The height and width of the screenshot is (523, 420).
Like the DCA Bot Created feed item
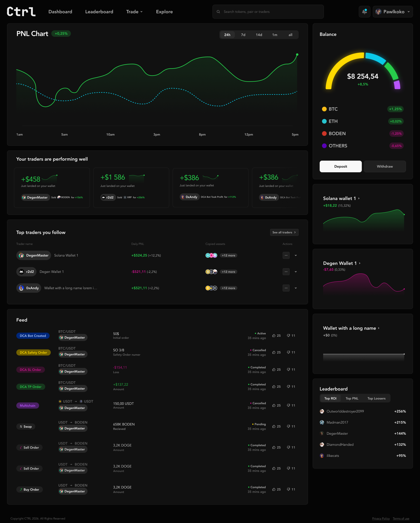tap(276, 336)
